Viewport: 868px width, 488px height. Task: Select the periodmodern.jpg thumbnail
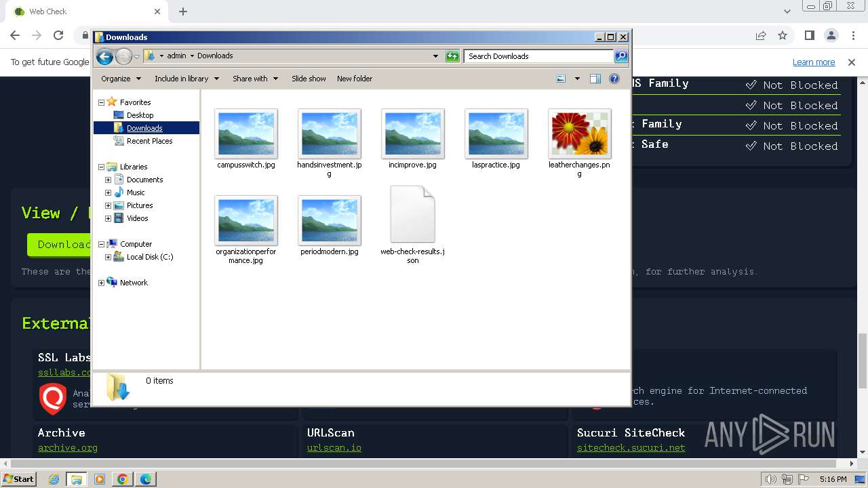[x=330, y=220]
